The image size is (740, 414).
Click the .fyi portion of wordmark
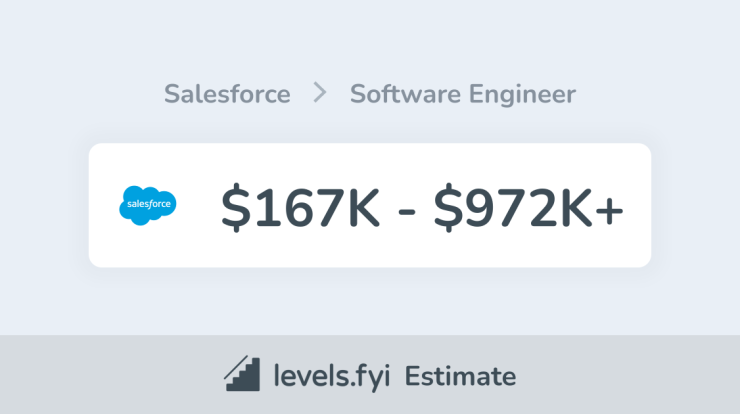[x=371, y=376]
